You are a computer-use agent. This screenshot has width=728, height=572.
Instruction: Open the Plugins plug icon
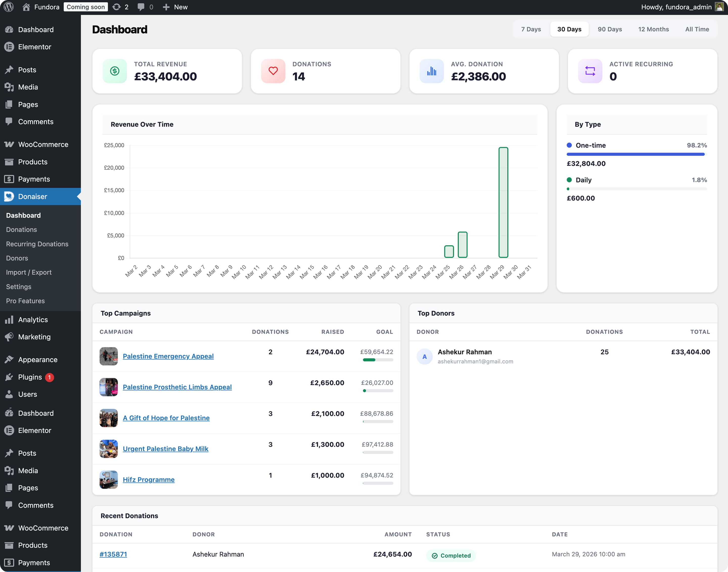pos(9,377)
